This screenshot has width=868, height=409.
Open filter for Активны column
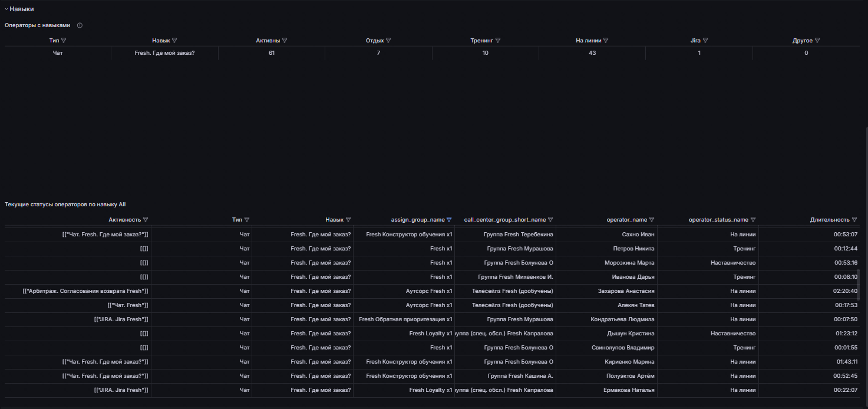(x=285, y=41)
